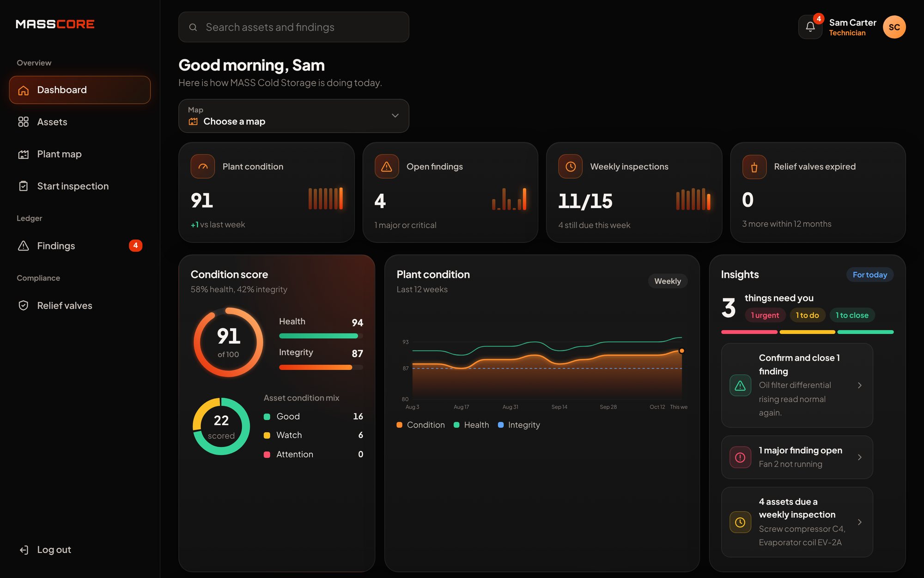Image resolution: width=924 pixels, height=578 pixels.
Task: Click the Weekly button on chart
Action: [x=668, y=281]
